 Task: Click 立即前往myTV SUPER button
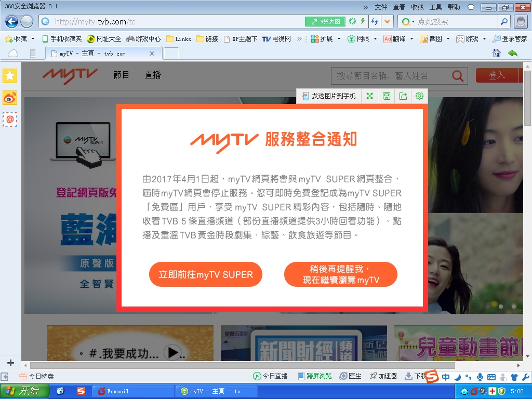click(206, 274)
